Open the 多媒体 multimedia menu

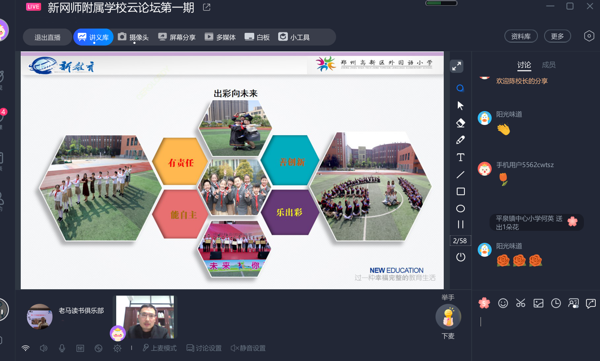click(220, 37)
